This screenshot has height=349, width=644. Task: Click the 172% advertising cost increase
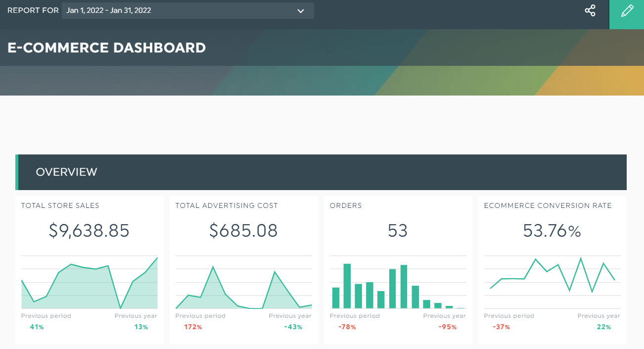click(193, 327)
